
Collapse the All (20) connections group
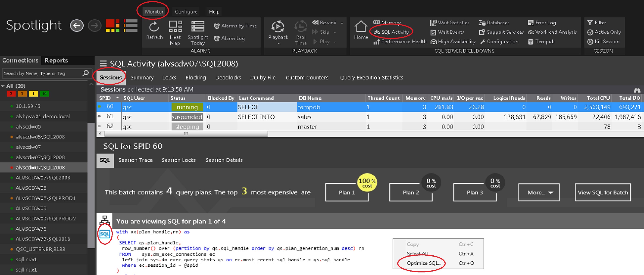tap(3, 86)
